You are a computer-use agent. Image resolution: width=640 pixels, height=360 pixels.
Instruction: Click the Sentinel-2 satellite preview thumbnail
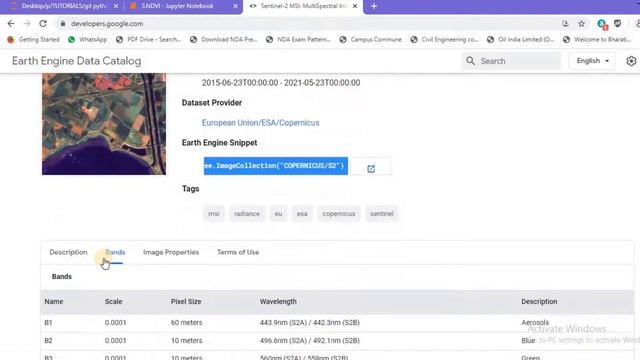104,124
